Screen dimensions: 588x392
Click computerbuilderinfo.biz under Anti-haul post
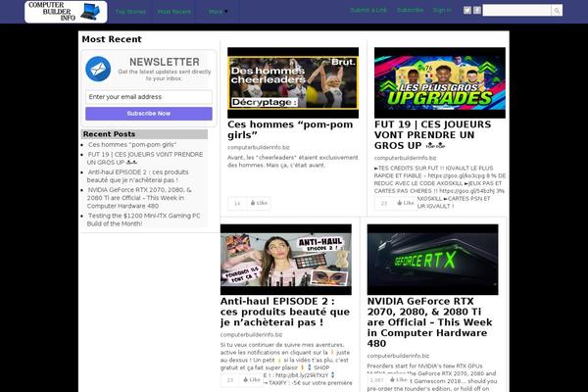tap(251, 334)
